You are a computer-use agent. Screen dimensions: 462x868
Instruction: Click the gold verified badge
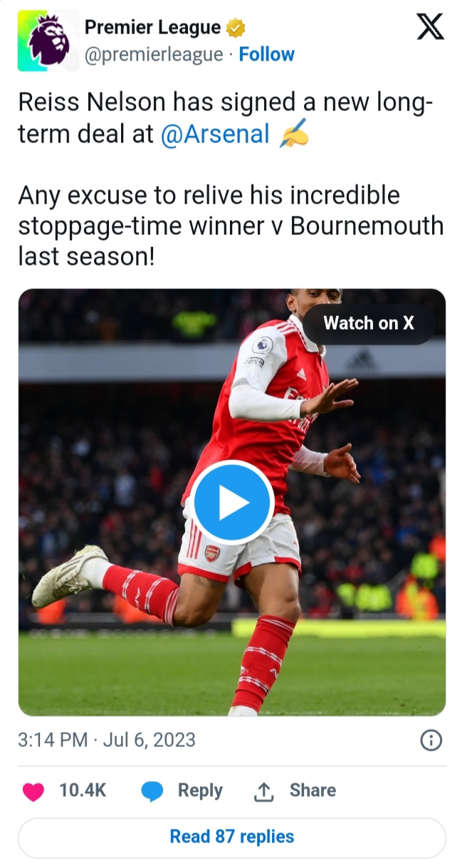[236, 28]
